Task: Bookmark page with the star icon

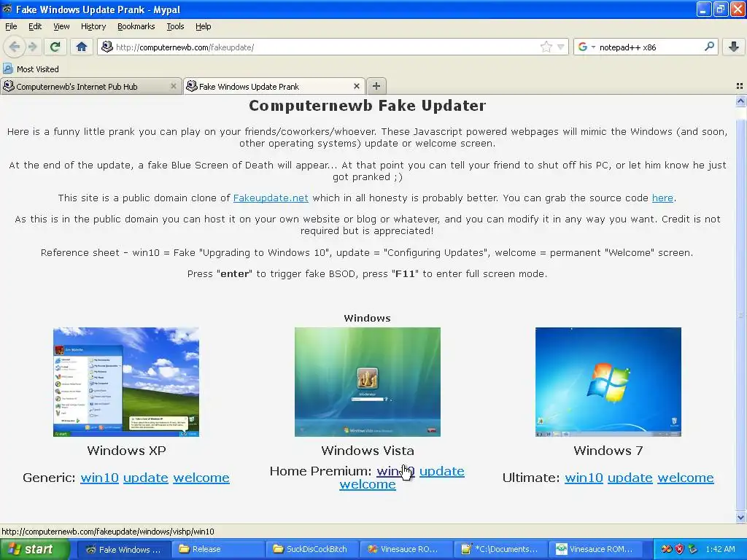Action: (546, 47)
